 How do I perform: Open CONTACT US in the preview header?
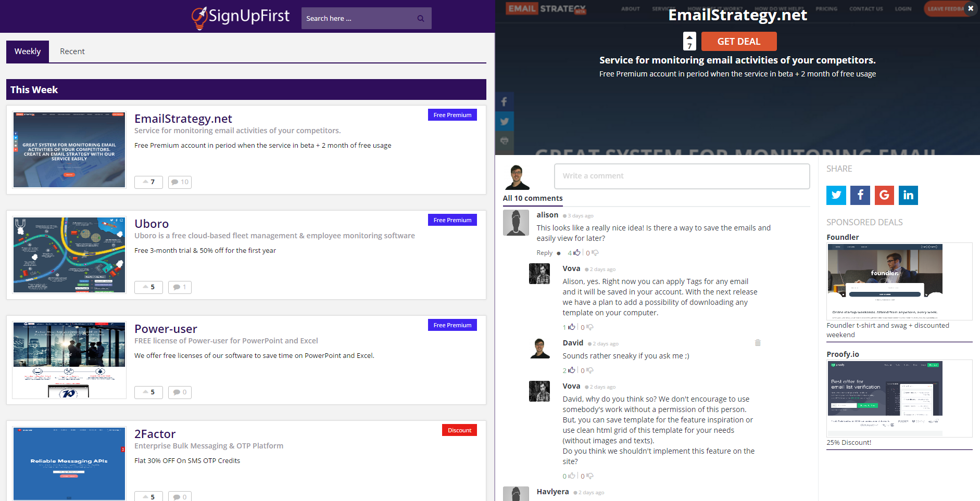pyautogui.click(x=866, y=9)
